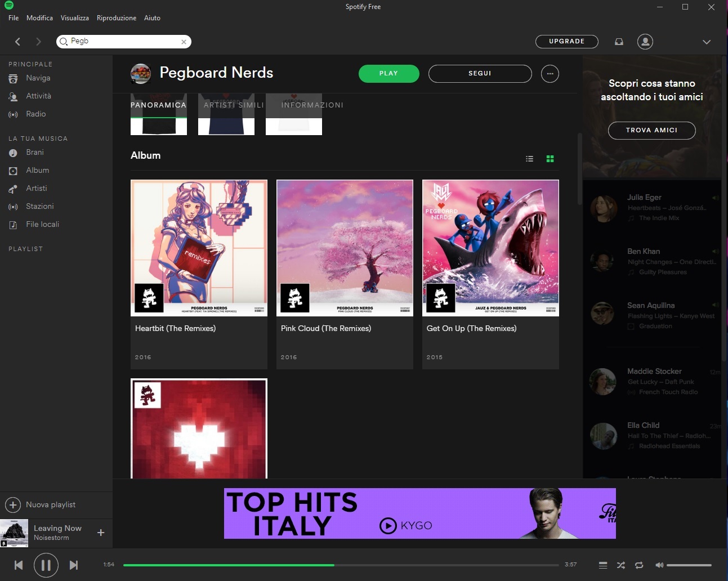Image resolution: width=728 pixels, height=581 pixels.
Task: Mute the volume speaker icon
Action: (659, 565)
